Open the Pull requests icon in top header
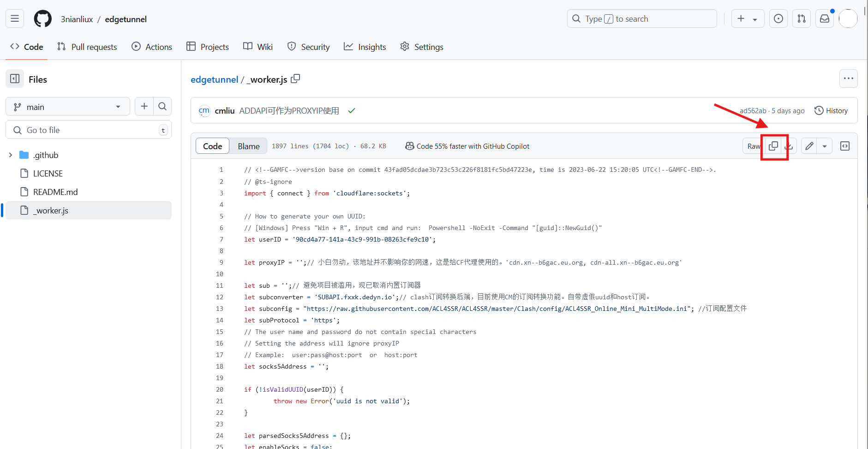Viewport: 868px width, 449px height. (802, 18)
